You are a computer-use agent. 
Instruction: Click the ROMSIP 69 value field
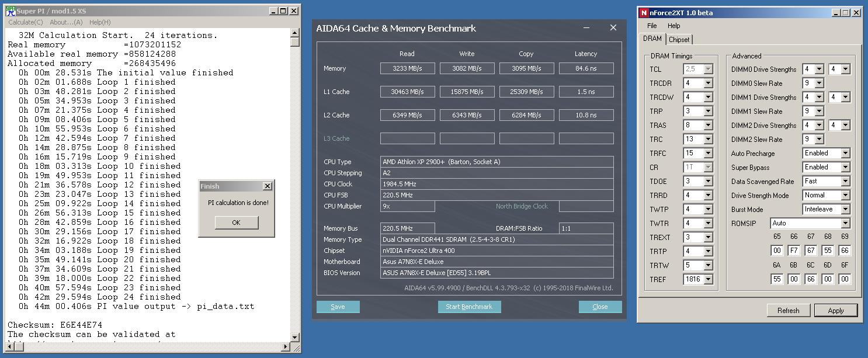coord(845,250)
